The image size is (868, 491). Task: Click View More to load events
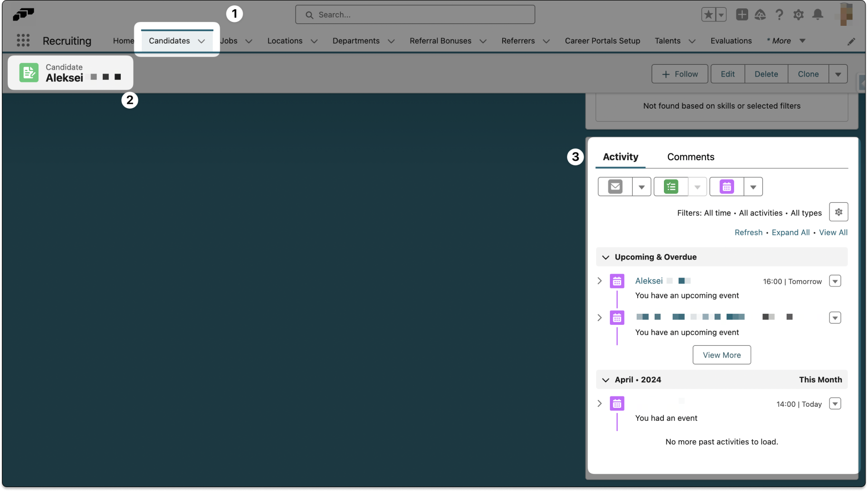[x=721, y=355]
